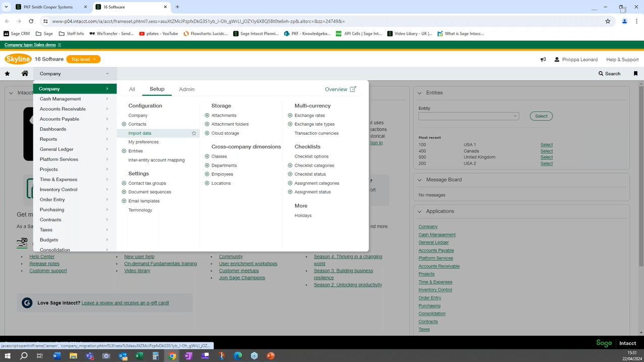Switch to the All tab

[x=132, y=89]
